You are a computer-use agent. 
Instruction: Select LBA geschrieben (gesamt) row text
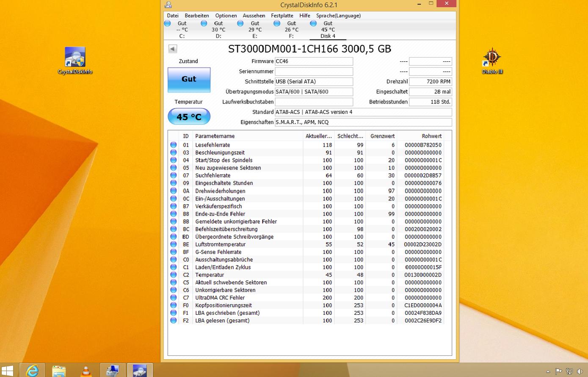click(x=227, y=313)
